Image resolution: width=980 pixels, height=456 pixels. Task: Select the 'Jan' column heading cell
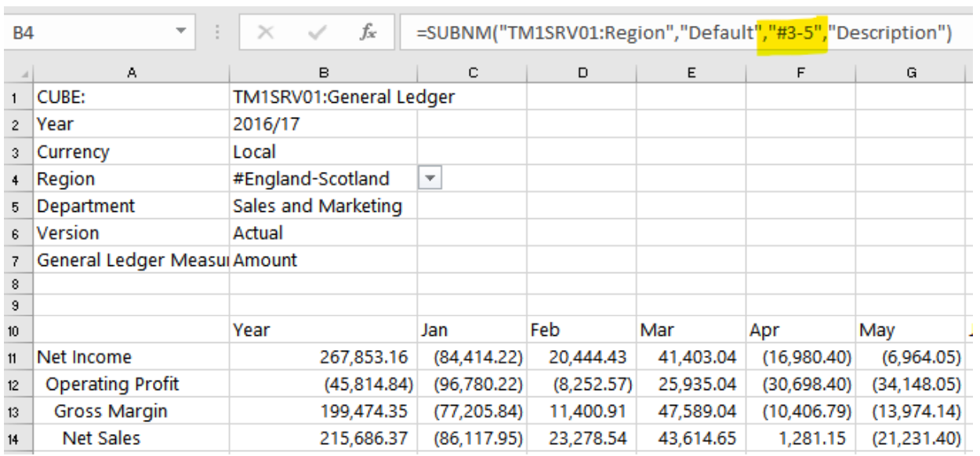tap(472, 330)
